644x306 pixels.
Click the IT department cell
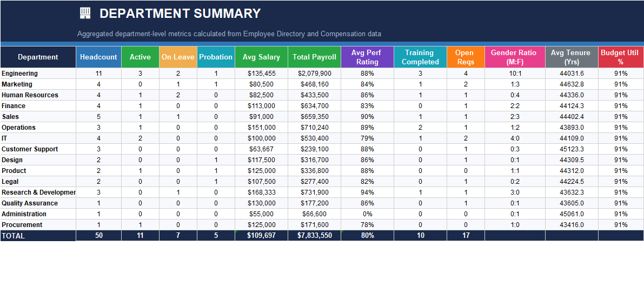coord(38,138)
